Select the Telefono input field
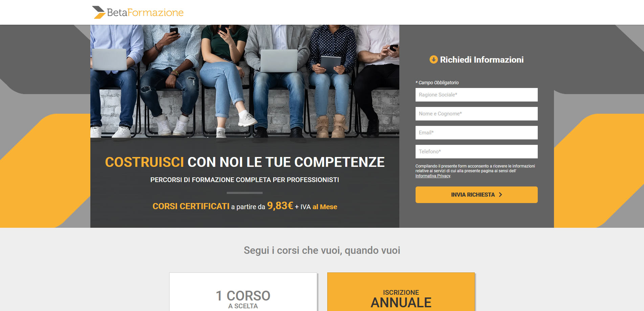This screenshot has width=644, height=311. click(x=476, y=152)
